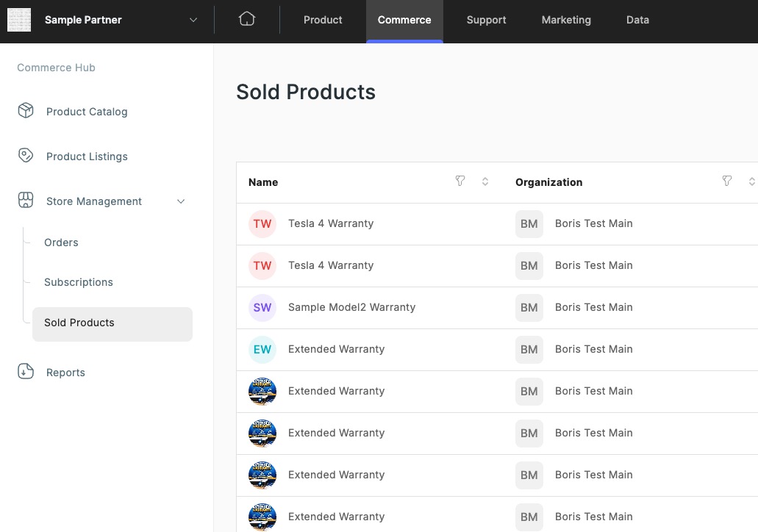This screenshot has width=758, height=532.
Task: Open Orders under Store Management
Action: click(x=61, y=242)
